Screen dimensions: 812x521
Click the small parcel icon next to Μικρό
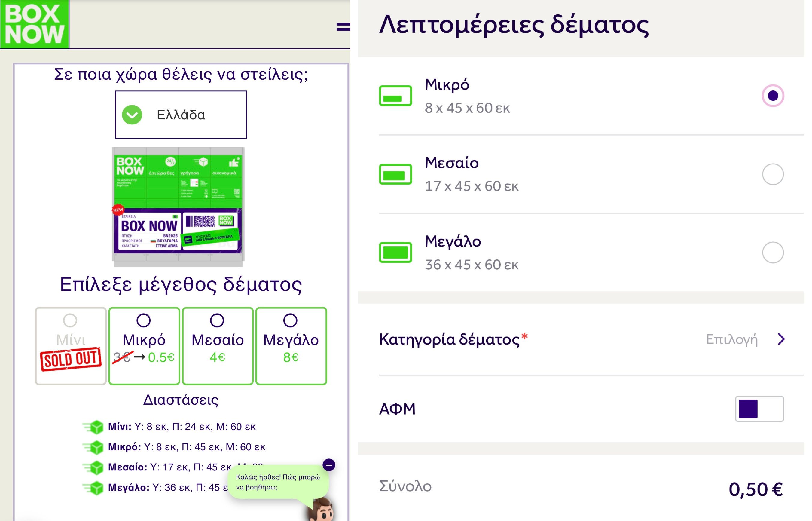pyautogui.click(x=395, y=96)
